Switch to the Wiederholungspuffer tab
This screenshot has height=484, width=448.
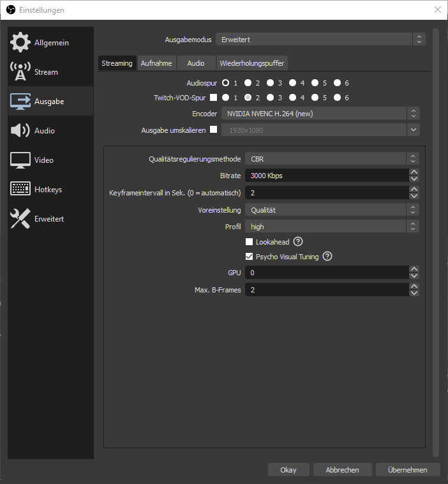coord(252,63)
